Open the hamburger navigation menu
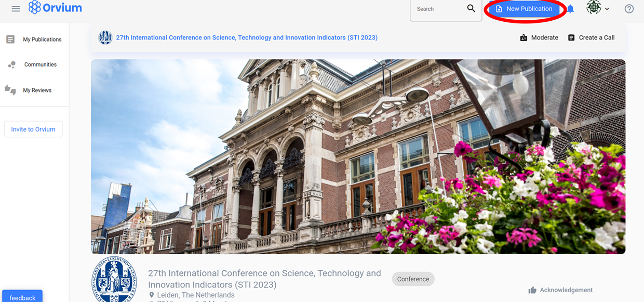 pyautogui.click(x=16, y=9)
